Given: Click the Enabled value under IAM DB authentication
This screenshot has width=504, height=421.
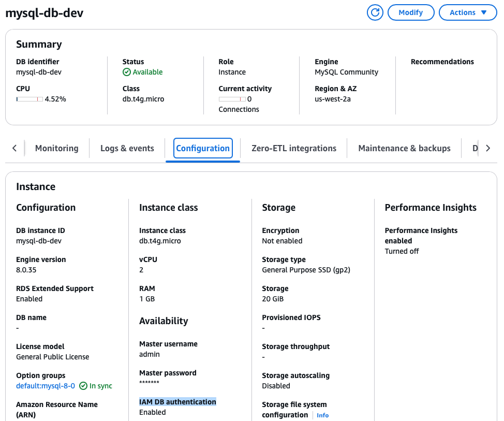Looking at the screenshot, I should tap(152, 412).
